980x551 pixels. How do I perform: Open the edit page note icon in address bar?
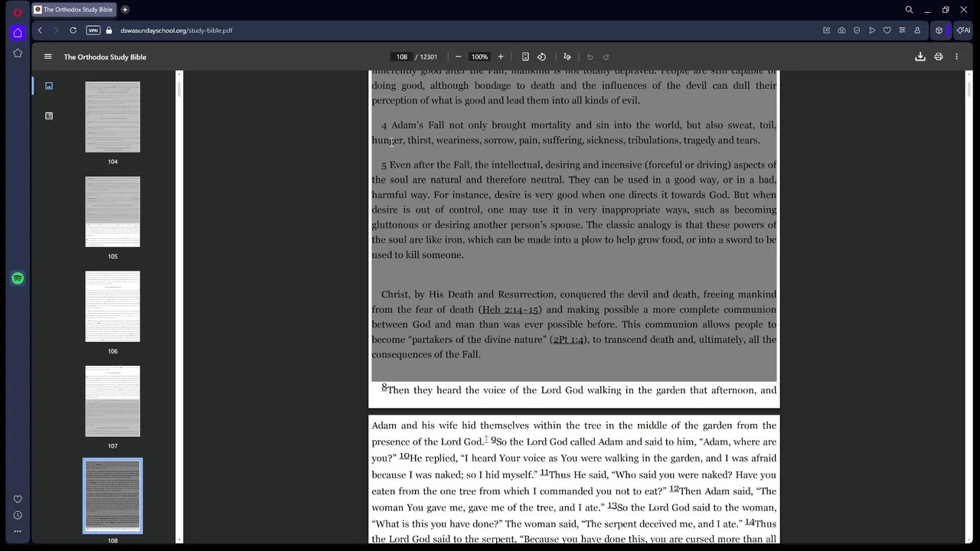pos(826,31)
